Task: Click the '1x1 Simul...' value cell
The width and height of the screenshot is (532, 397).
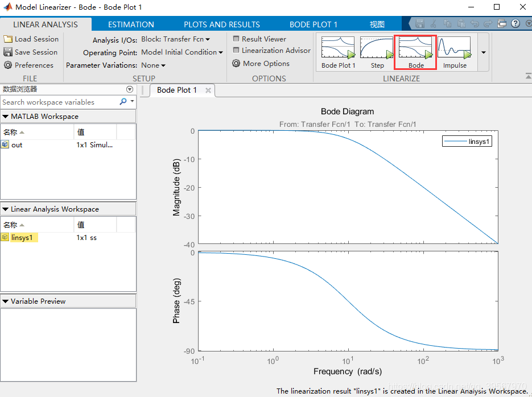Action: 94,145
